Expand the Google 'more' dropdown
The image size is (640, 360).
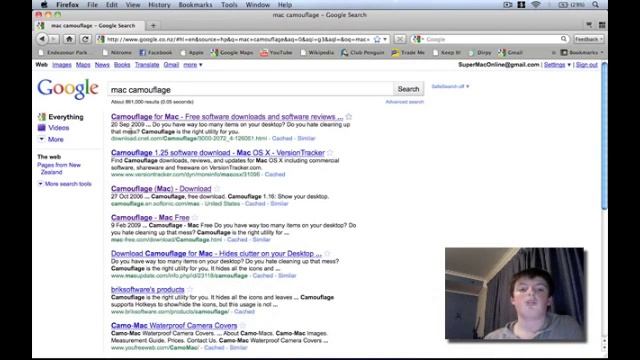coord(193,65)
